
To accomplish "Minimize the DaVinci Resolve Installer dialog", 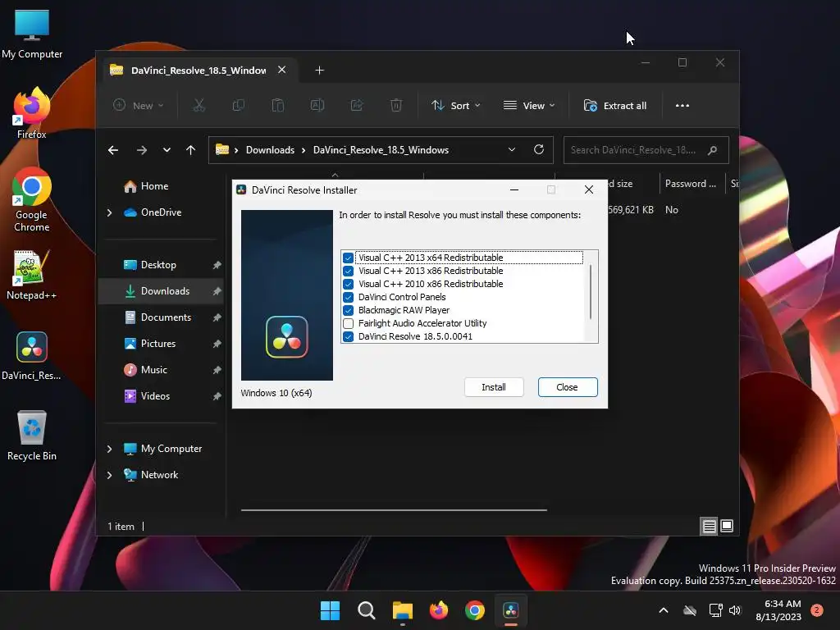I will (514, 189).
